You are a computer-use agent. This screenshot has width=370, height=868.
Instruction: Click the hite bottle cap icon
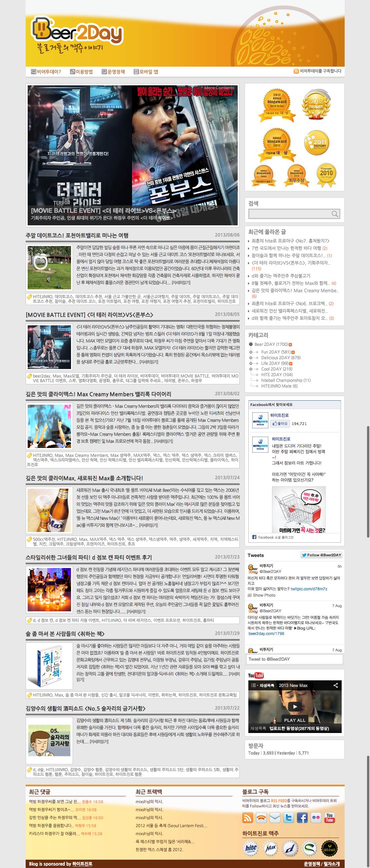point(251,848)
